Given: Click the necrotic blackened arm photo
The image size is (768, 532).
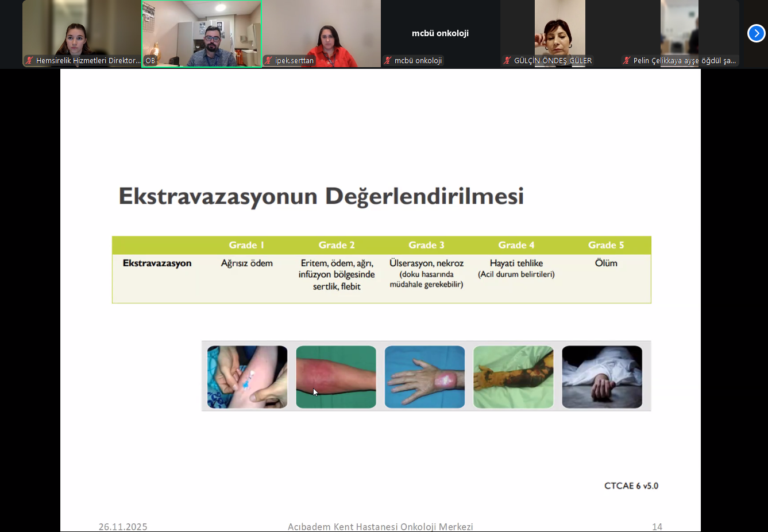Looking at the screenshot, I should pos(513,377).
